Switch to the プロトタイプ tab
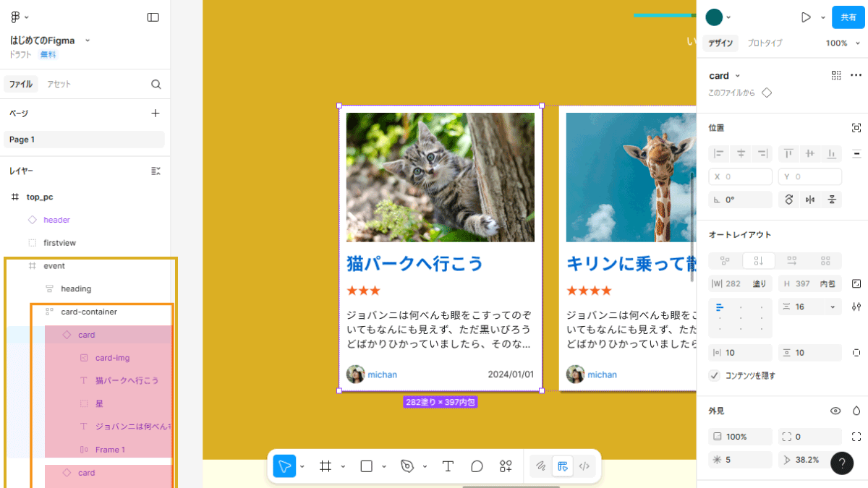 point(765,43)
